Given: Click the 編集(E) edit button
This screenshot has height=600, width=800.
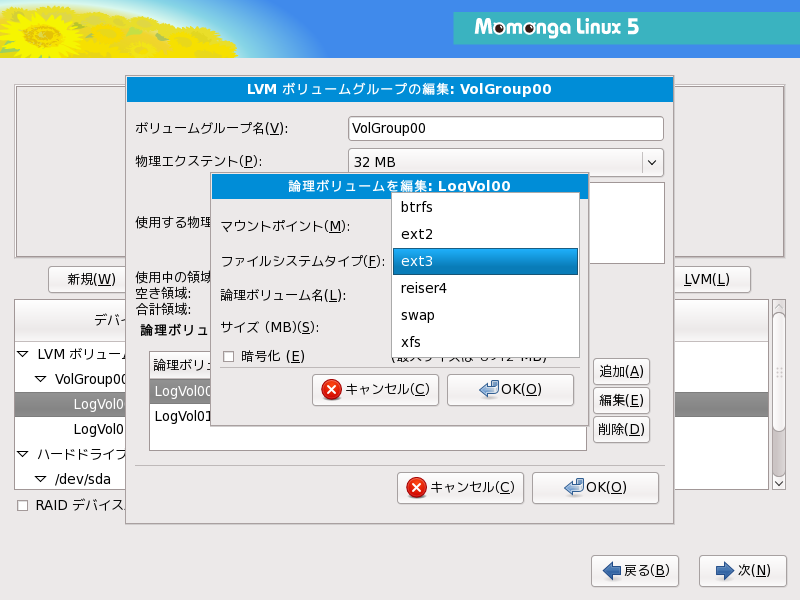Looking at the screenshot, I should pyautogui.click(x=621, y=400).
